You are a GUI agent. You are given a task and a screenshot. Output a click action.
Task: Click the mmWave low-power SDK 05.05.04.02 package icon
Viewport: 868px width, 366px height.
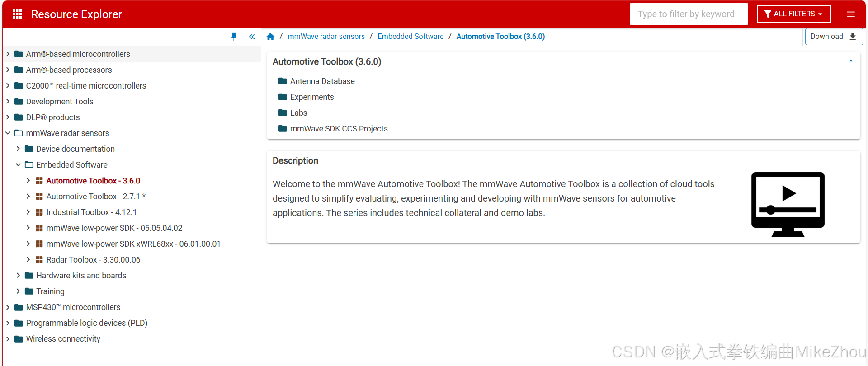(39, 228)
